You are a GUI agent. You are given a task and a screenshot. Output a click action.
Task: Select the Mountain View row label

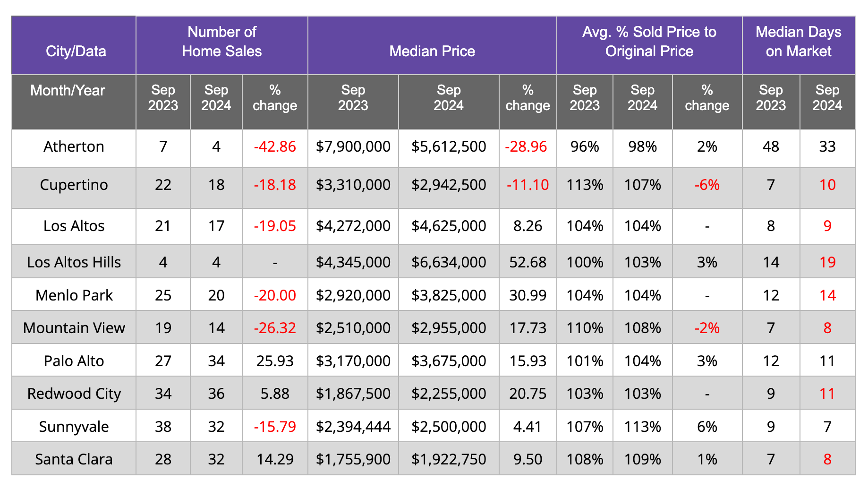point(74,328)
